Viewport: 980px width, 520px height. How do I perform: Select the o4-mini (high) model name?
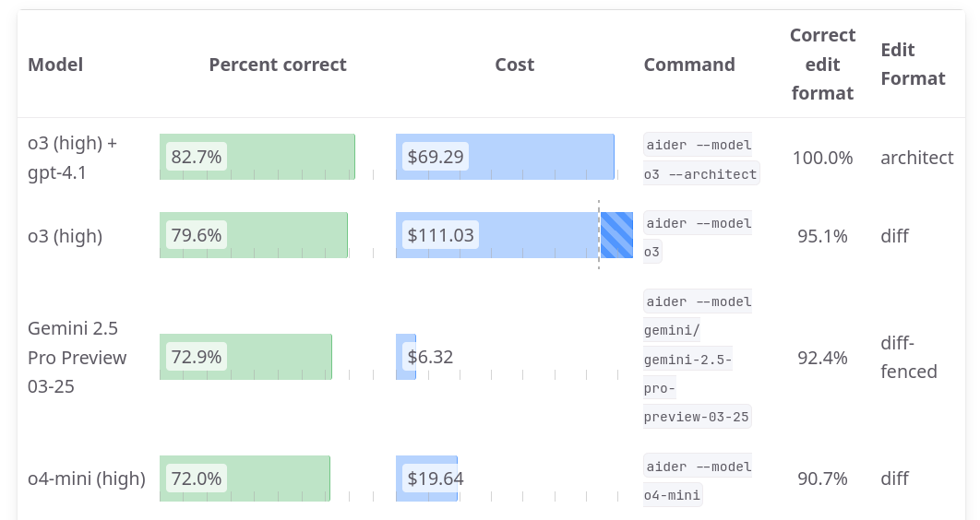tap(86, 479)
